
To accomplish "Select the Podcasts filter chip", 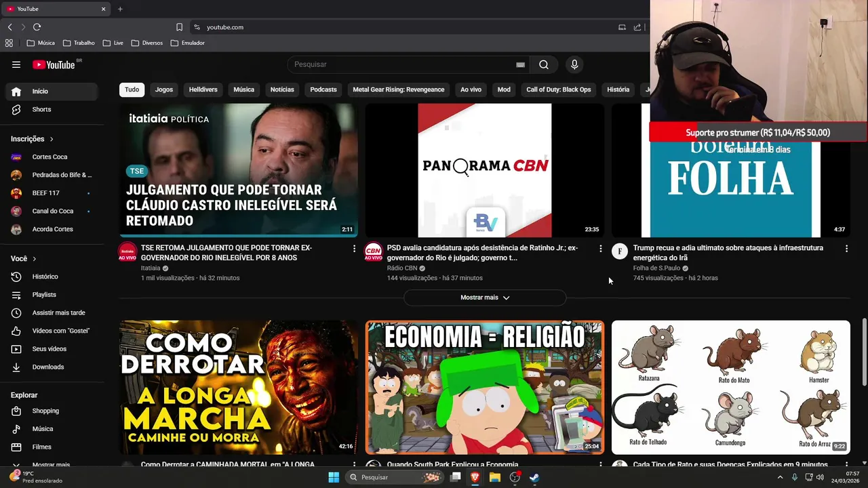I will pyautogui.click(x=323, y=89).
